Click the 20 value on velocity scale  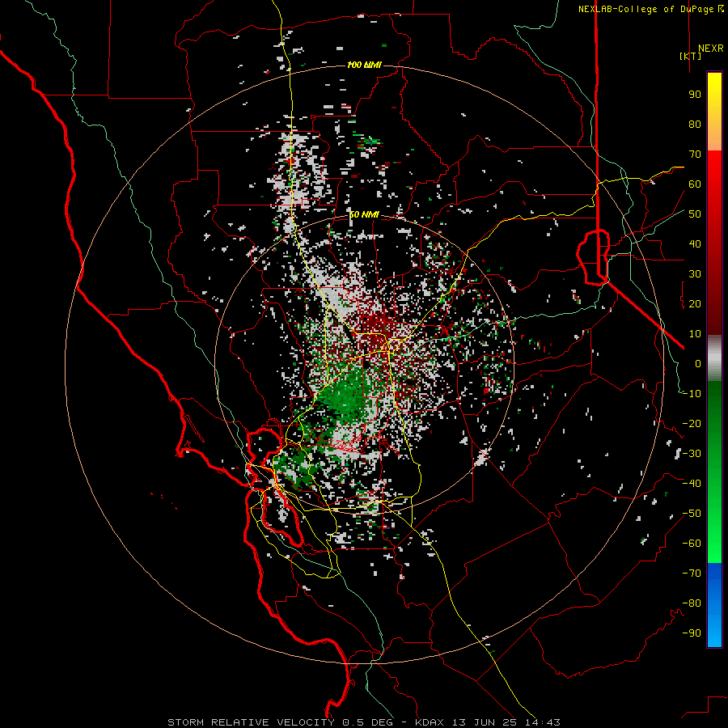point(695,304)
